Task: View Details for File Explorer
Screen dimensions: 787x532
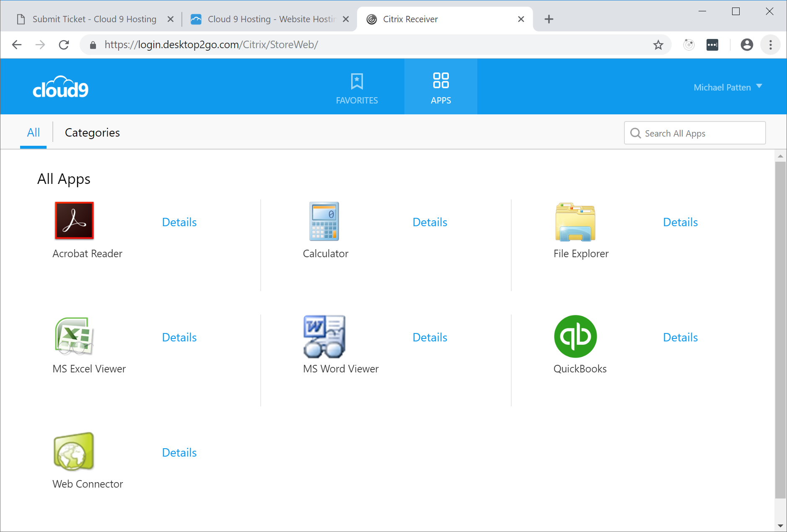Action: coord(681,222)
